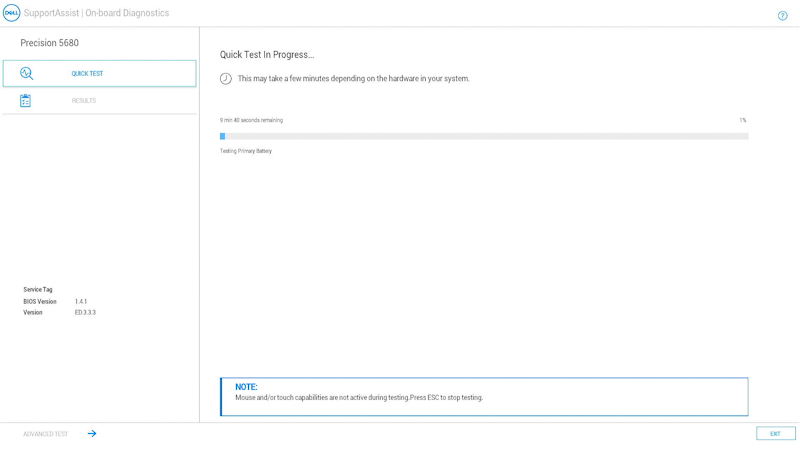Click the time remaining text
Viewport: 800px width, 450px height.
pyautogui.click(x=251, y=120)
